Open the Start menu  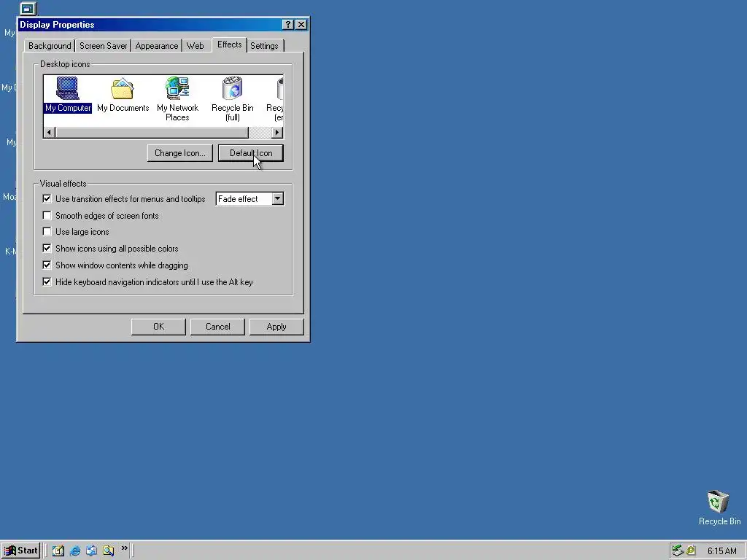point(20,551)
